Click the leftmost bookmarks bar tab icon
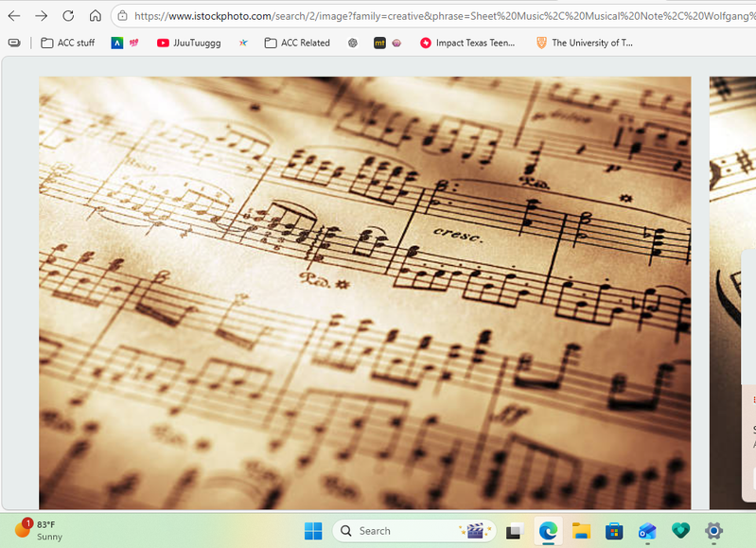 (x=14, y=43)
